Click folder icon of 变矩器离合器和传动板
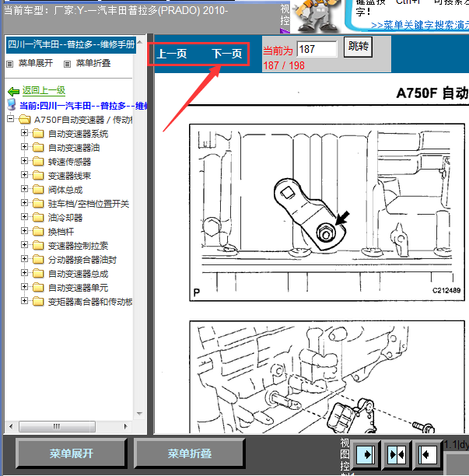 click(38, 301)
